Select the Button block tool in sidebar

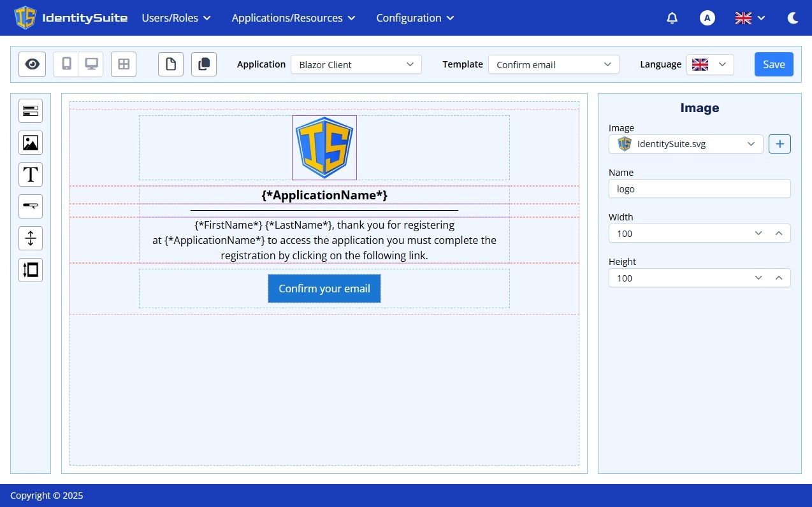[x=30, y=206]
